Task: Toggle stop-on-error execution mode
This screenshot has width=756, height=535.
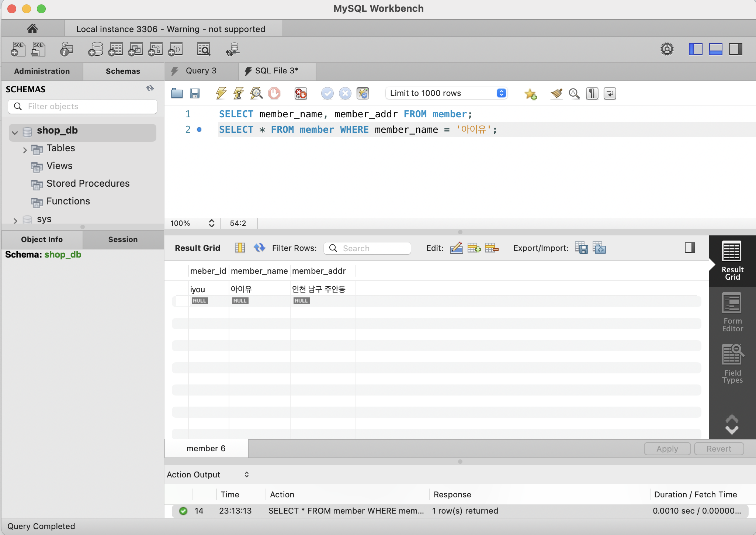Action: click(x=301, y=93)
